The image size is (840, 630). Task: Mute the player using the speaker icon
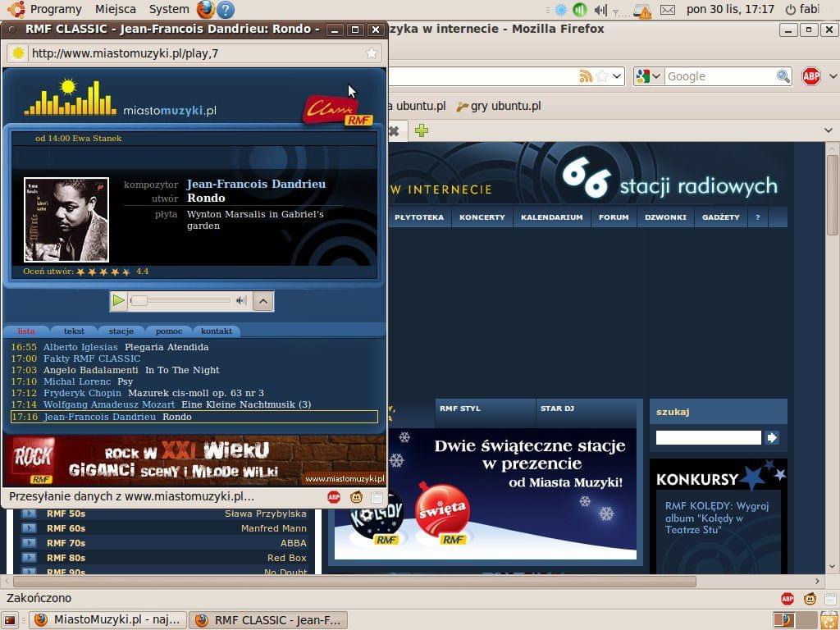click(242, 301)
